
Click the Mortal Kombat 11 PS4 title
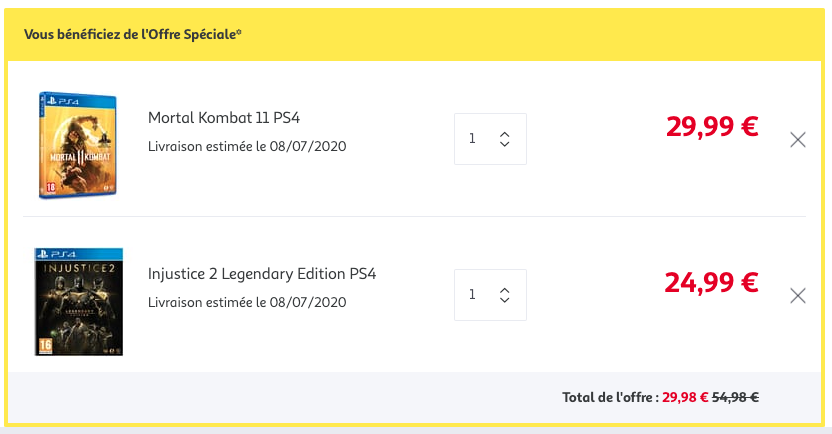[224, 118]
